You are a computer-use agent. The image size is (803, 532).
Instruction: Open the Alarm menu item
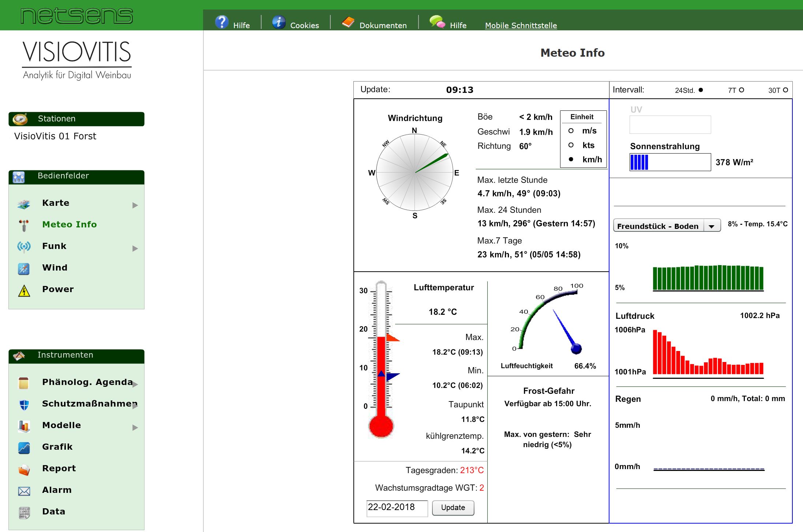click(x=57, y=490)
